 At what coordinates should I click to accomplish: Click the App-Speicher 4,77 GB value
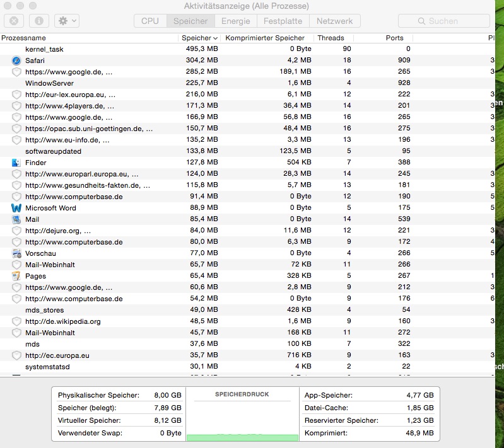(x=419, y=395)
